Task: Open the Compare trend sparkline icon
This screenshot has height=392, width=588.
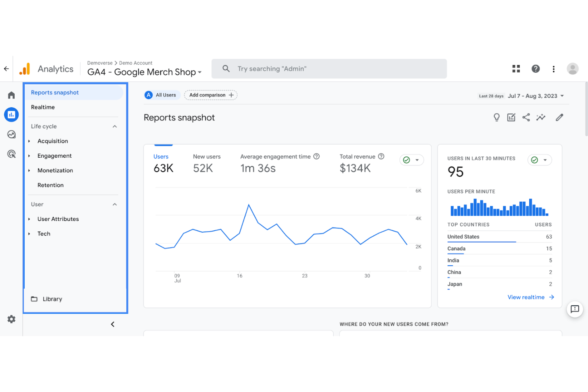Action: click(541, 117)
